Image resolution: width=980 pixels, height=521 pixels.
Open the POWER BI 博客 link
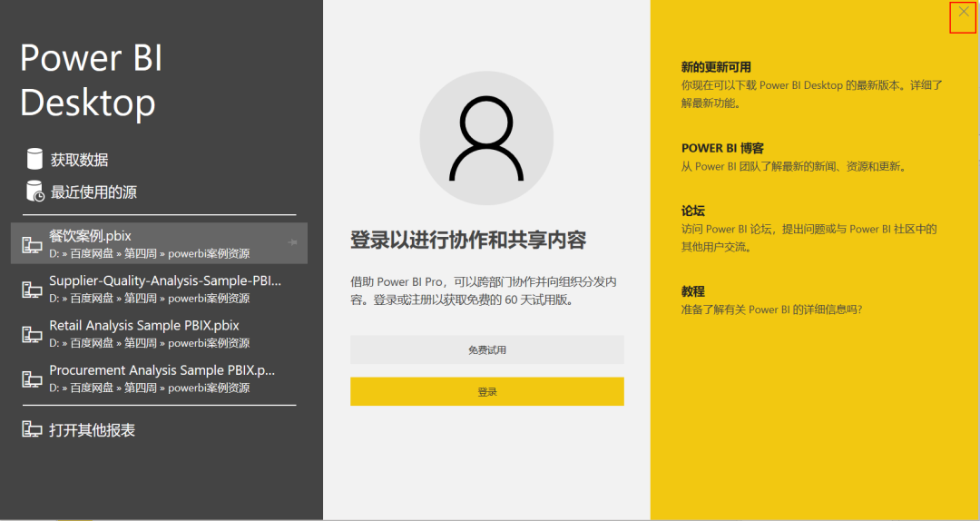coord(722,148)
